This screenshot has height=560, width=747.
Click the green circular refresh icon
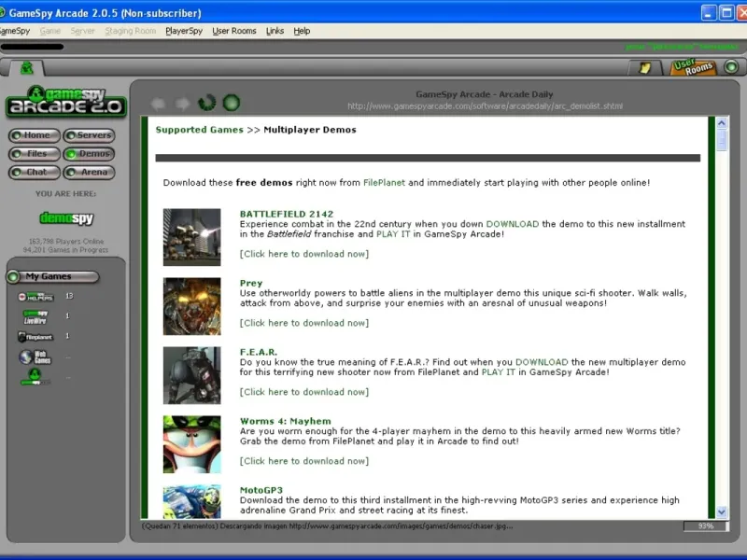click(206, 103)
